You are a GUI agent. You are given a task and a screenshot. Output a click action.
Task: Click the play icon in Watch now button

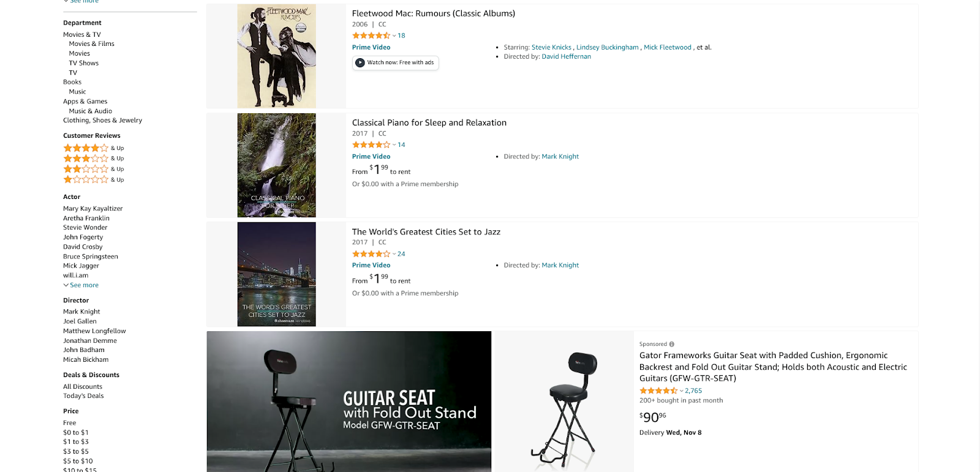(x=360, y=62)
